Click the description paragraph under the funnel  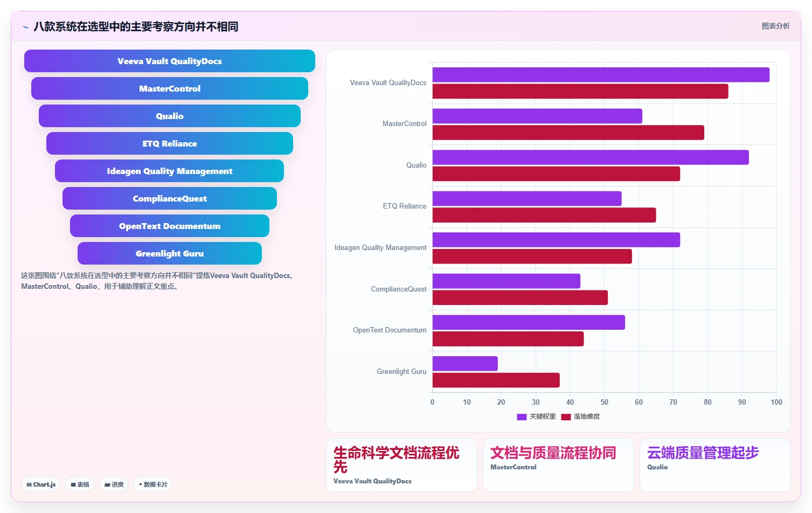tap(158, 281)
